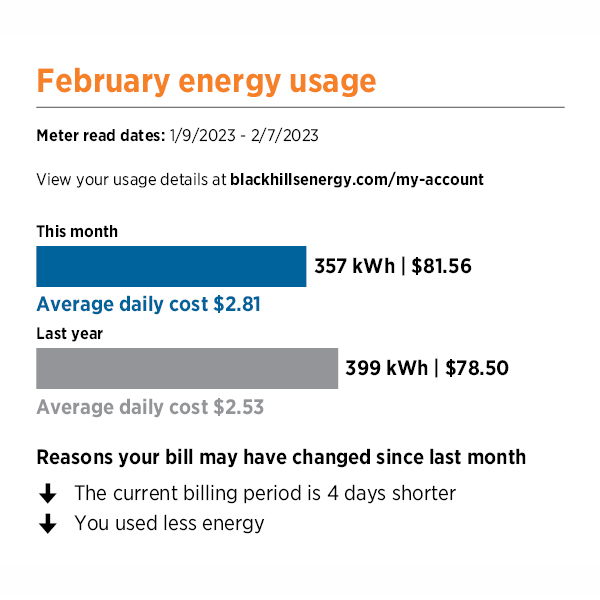The width and height of the screenshot is (600, 600).
Task: Select the 1/9/2023 - 2/7/2023 date range
Action: pyautogui.click(x=244, y=135)
